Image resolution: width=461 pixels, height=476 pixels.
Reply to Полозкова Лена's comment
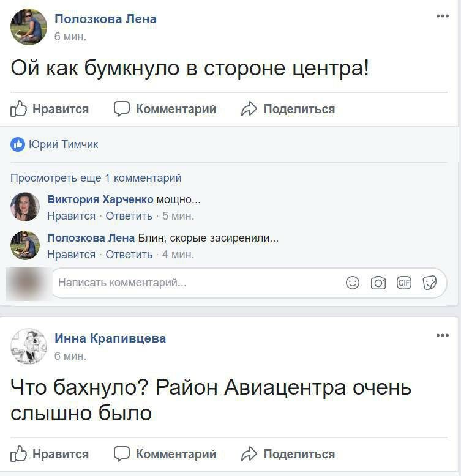click(129, 255)
